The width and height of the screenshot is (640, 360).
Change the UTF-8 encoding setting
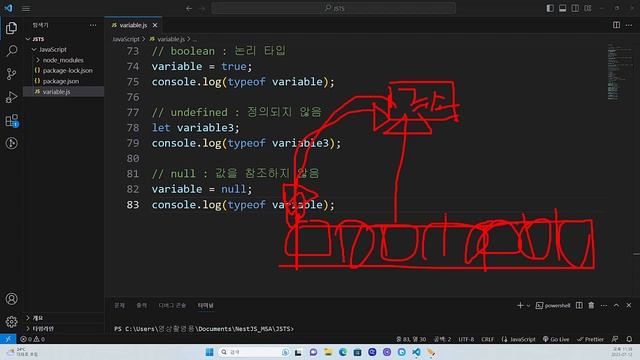click(x=466, y=339)
